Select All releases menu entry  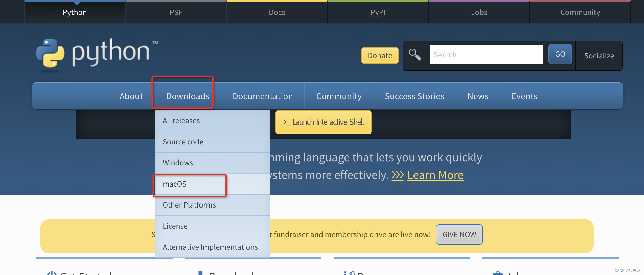click(x=181, y=121)
